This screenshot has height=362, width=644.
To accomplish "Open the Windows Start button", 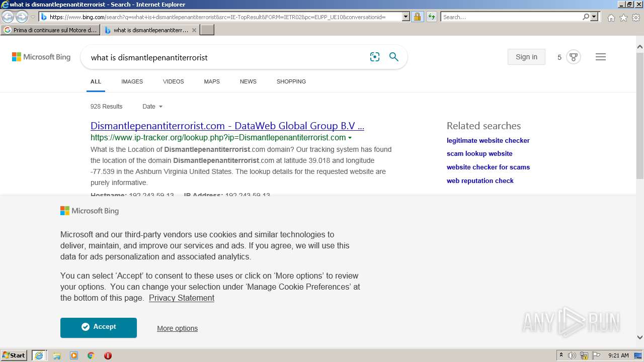I will (14, 355).
